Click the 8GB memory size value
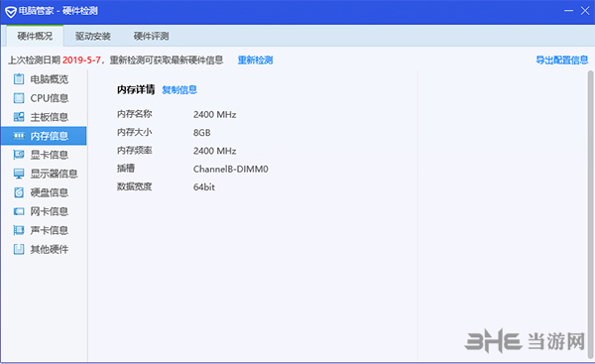The image size is (595, 364). pos(202,133)
